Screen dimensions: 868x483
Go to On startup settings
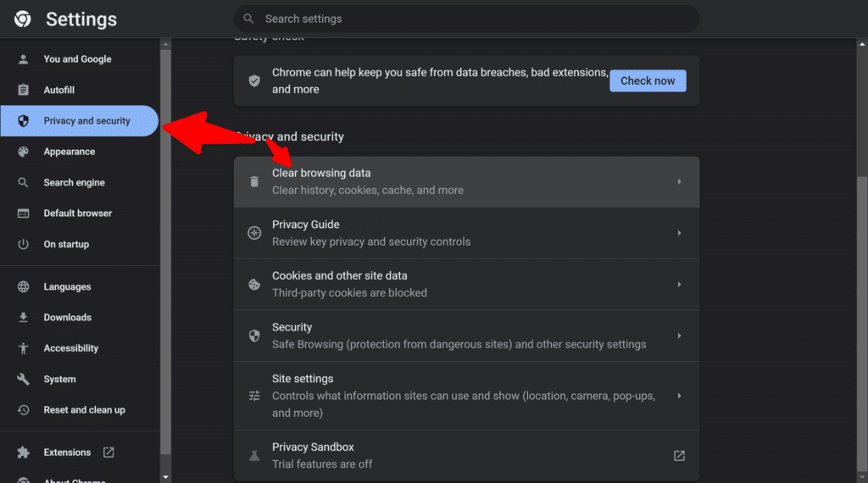tap(80, 244)
